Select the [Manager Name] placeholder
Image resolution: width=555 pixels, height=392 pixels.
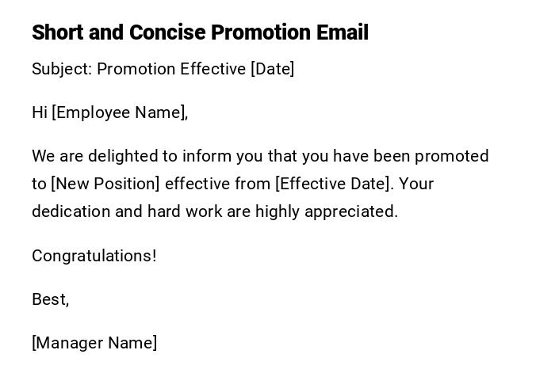94,343
